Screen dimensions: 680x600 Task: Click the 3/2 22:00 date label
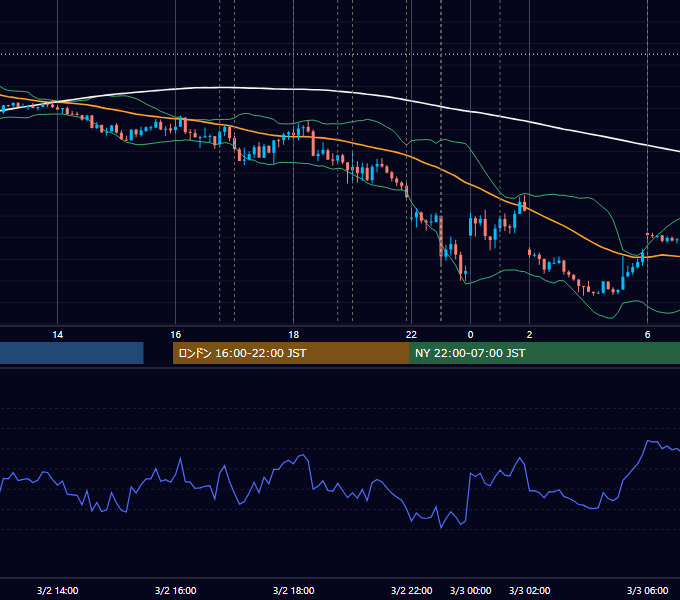pos(411,590)
